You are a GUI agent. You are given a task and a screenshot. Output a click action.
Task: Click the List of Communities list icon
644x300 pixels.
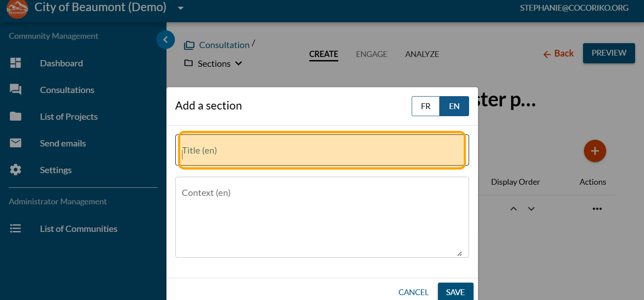(16, 229)
